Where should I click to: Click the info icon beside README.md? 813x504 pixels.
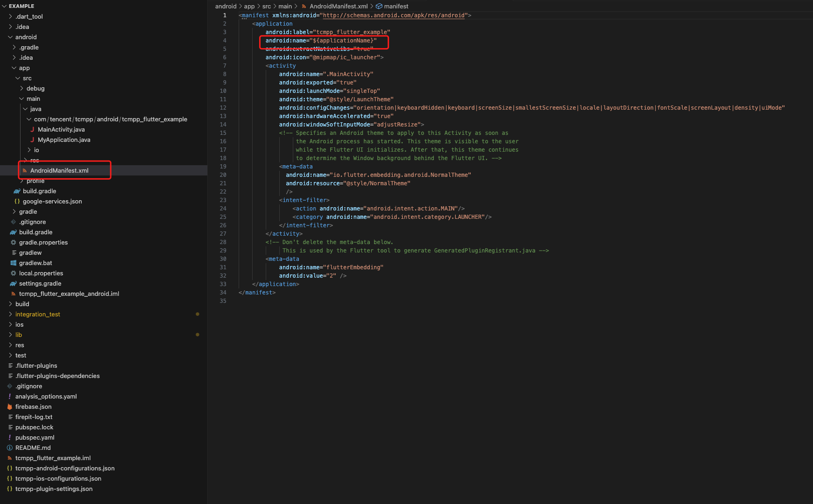10,448
